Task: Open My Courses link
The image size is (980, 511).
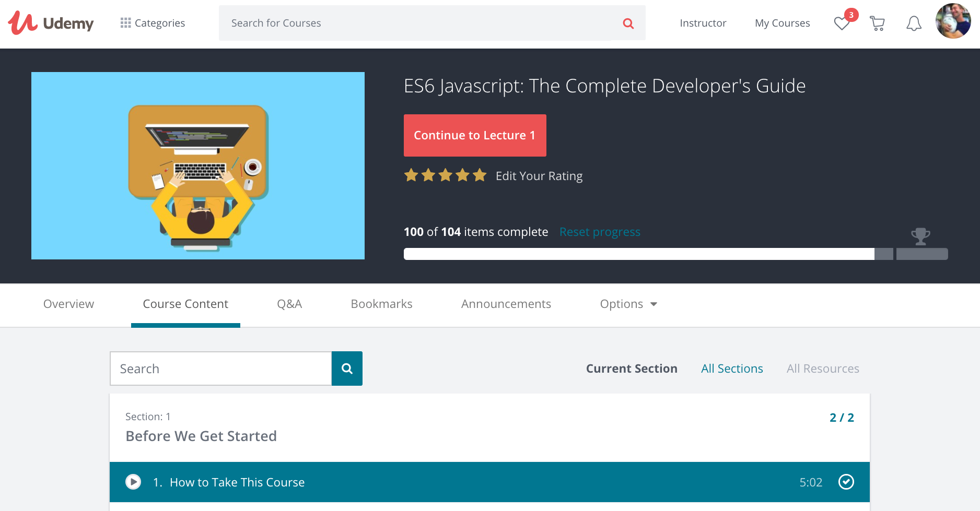Action: (x=782, y=23)
